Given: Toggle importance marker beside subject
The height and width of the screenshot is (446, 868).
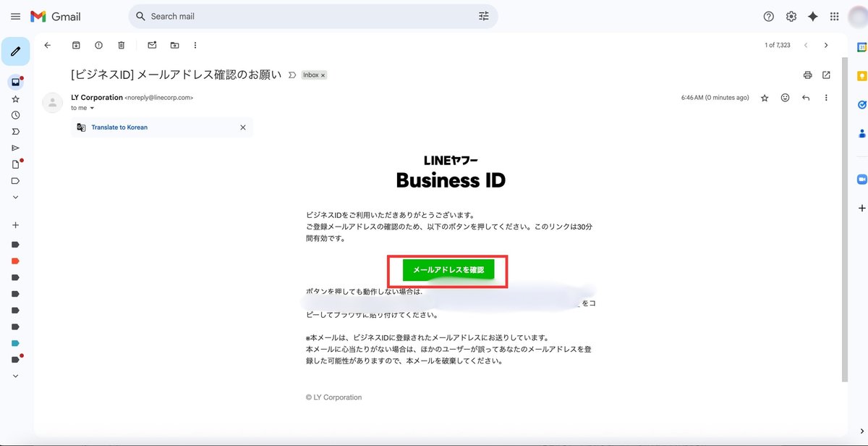Looking at the screenshot, I should coord(292,75).
